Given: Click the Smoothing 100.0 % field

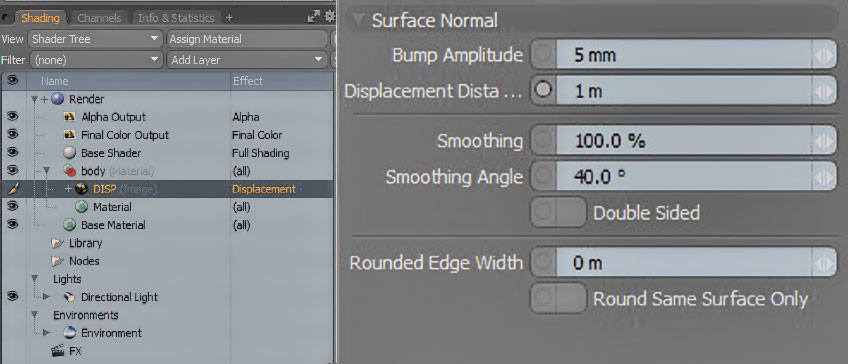Looking at the screenshot, I should (x=684, y=141).
